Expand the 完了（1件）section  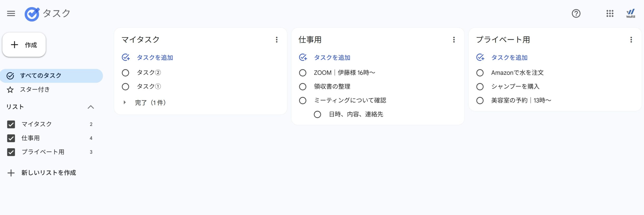pos(125,102)
